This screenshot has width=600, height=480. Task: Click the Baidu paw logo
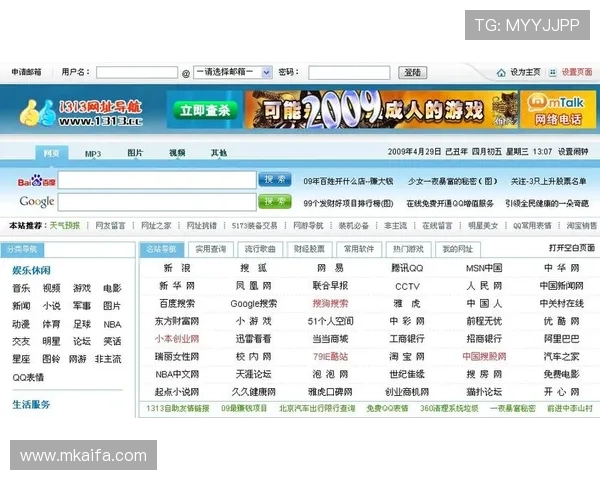(x=36, y=181)
